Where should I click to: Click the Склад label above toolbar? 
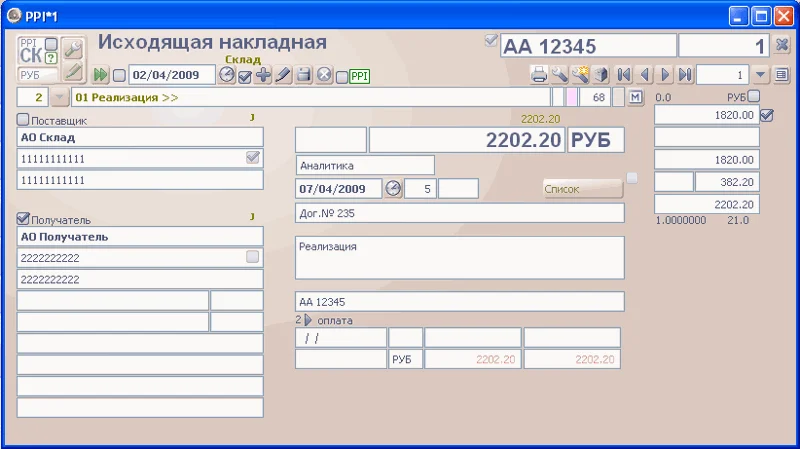coord(243,59)
